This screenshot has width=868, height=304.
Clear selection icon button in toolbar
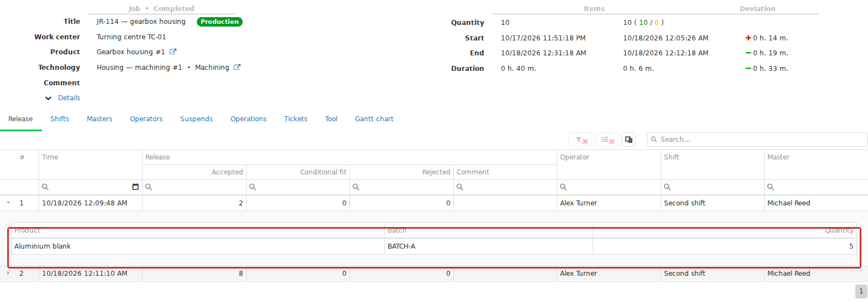pos(607,140)
